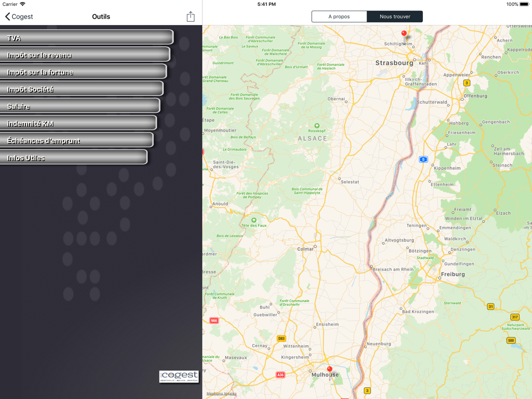This screenshot has height=399, width=532.
Task: Open Impôt sur la fortune tool
Action: pos(83,72)
